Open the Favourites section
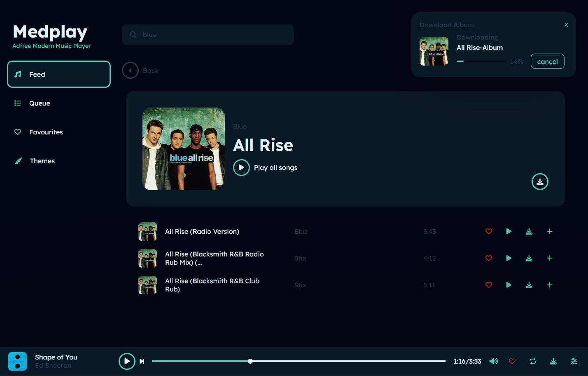 (x=46, y=132)
